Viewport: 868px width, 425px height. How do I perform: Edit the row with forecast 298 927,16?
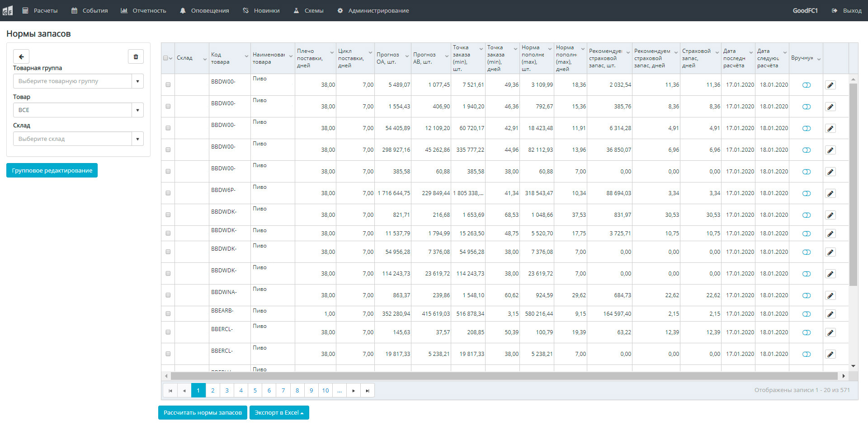[830, 150]
